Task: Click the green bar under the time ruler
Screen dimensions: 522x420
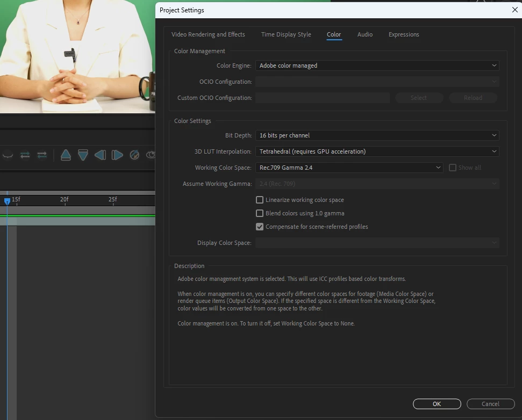Action: pyautogui.click(x=77, y=215)
